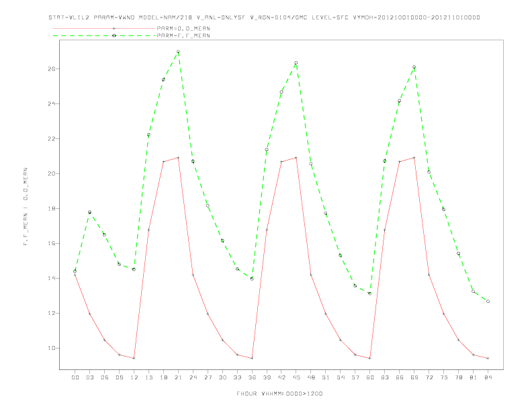The height and width of the screenshot is (411, 532).
Task: Click the x-axis tick label 72
Action: 429,377
